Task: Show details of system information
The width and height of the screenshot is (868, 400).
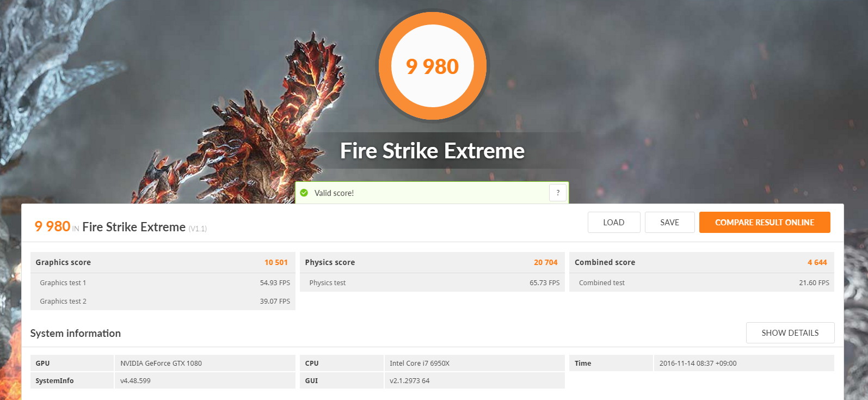Action: (790, 333)
